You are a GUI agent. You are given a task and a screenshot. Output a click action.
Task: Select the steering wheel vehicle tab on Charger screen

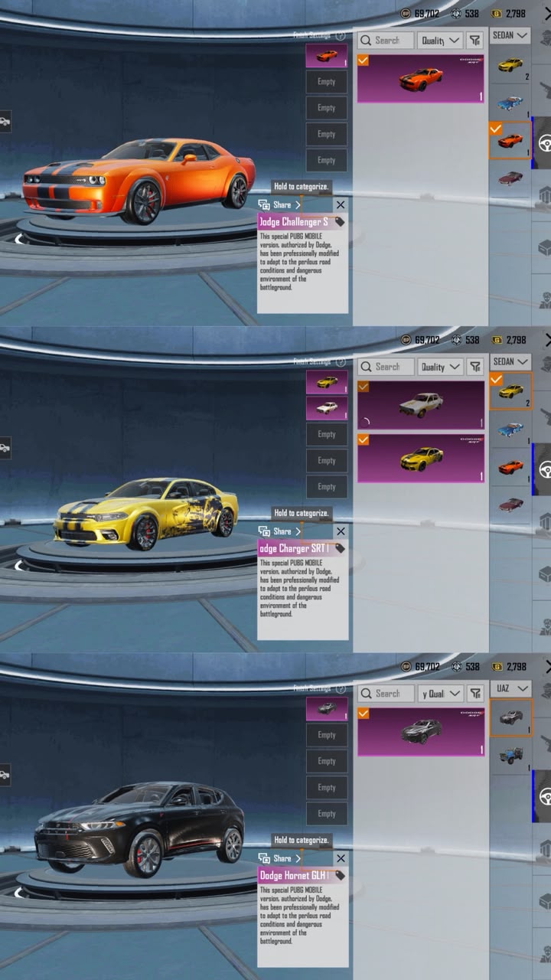click(x=543, y=469)
